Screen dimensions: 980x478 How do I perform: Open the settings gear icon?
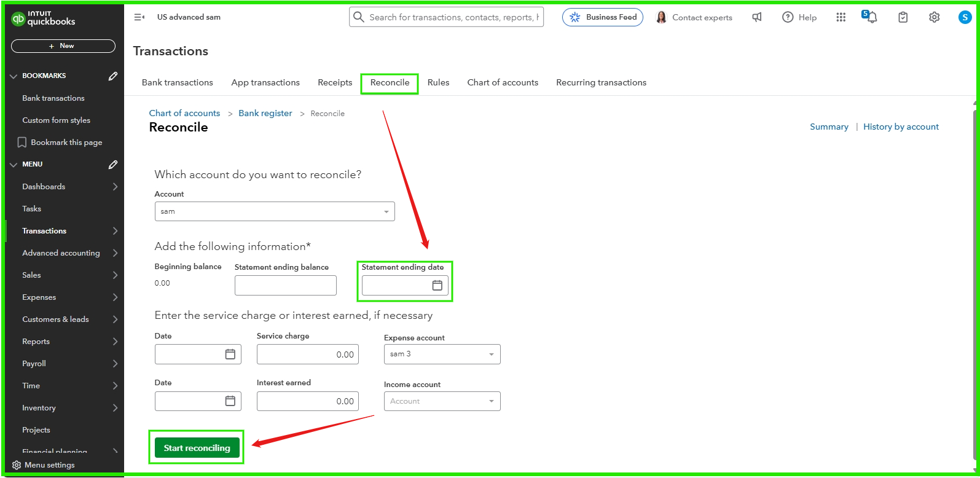pyautogui.click(x=934, y=17)
